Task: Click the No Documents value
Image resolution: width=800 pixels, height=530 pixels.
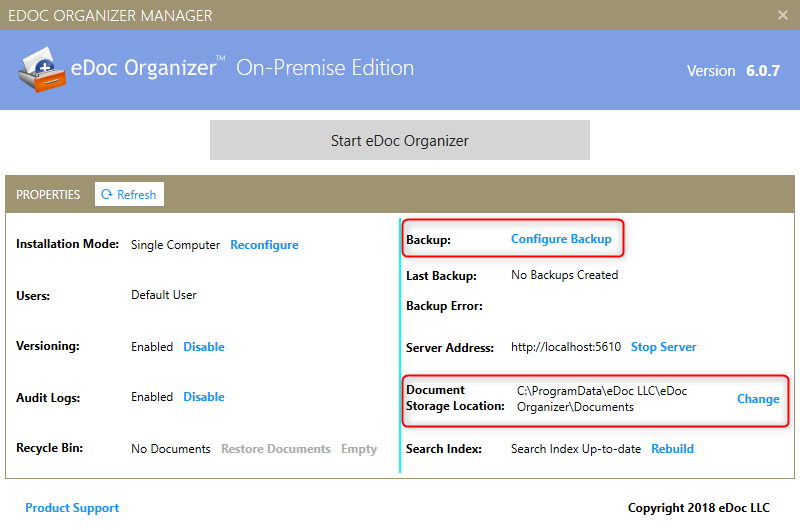Action: pyautogui.click(x=170, y=449)
